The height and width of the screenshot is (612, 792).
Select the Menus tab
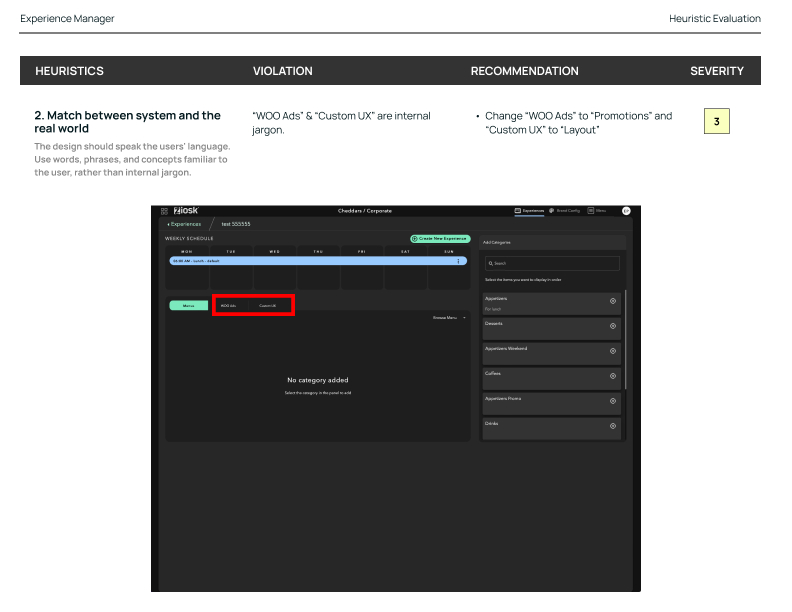[188, 305]
